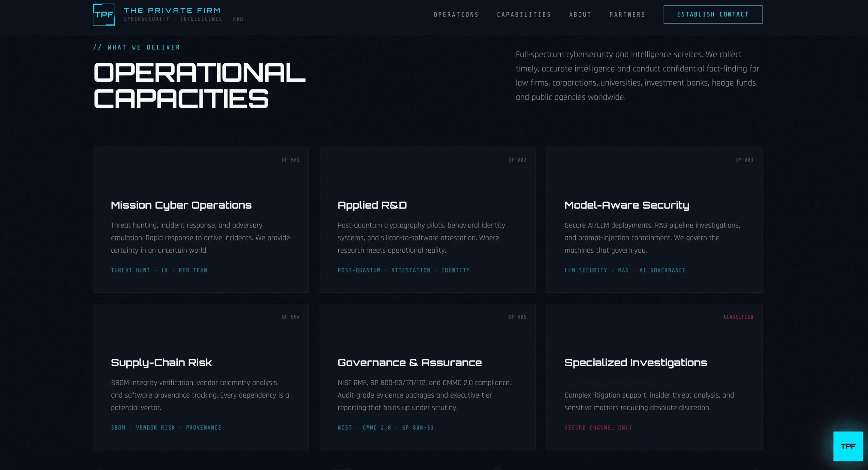This screenshot has height=470, width=868.
Task: Select the Mission Cyber Operations card
Action: (181, 205)
